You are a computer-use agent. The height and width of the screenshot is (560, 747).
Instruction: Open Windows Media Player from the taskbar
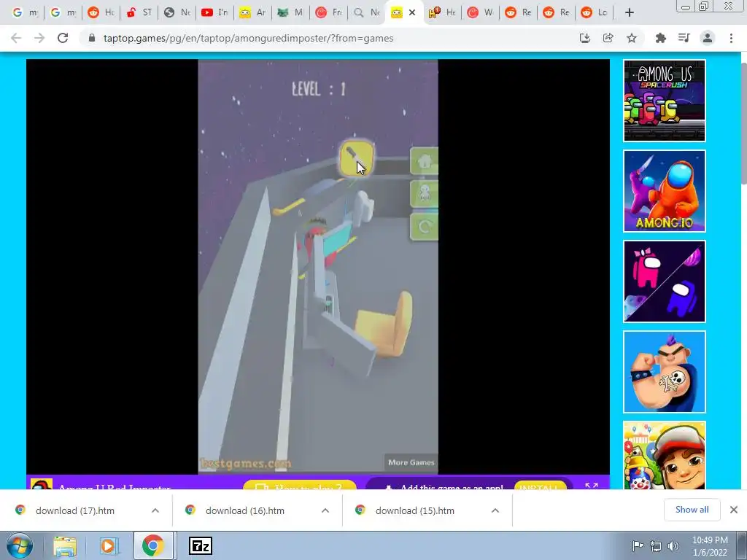tap(109, 546)
